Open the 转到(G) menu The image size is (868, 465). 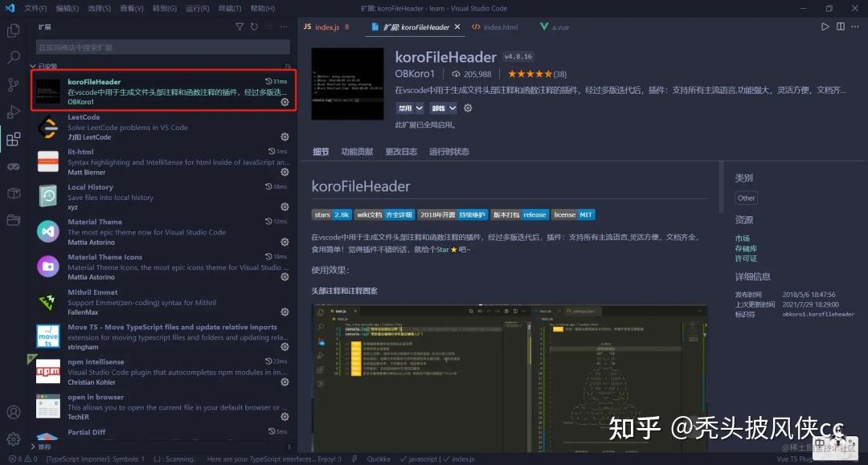[x=165, y=8]
